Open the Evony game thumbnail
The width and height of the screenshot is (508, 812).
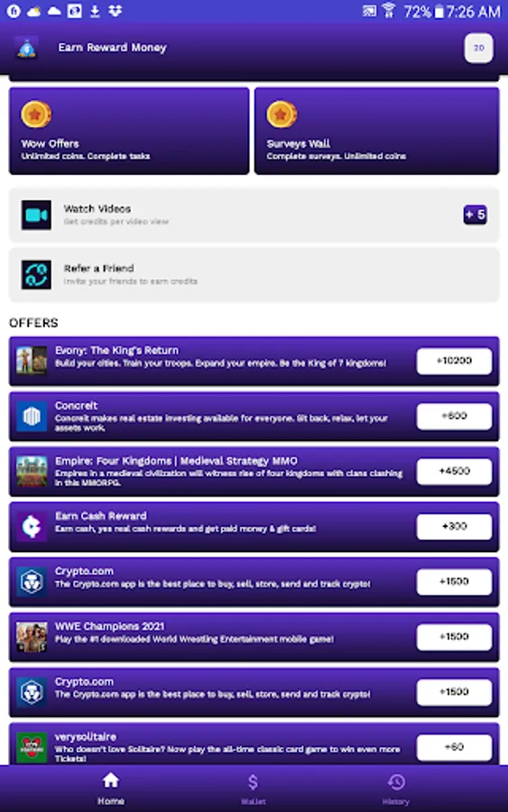point(32,360)
